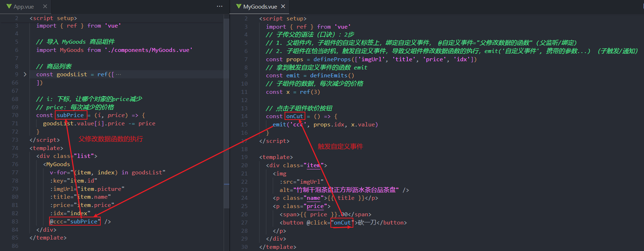Click the :key="item.id" attribute
This screenshot has width=644, height=251.
click(x=73, y=181)
